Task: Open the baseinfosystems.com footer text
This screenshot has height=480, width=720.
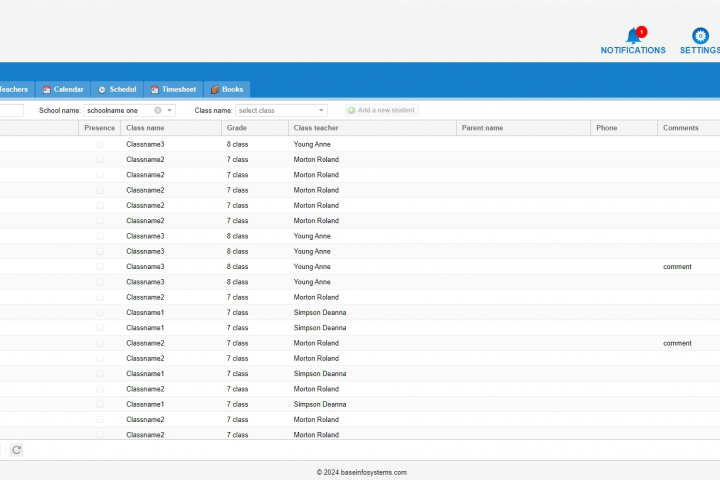Action: (x=361, y=472)
